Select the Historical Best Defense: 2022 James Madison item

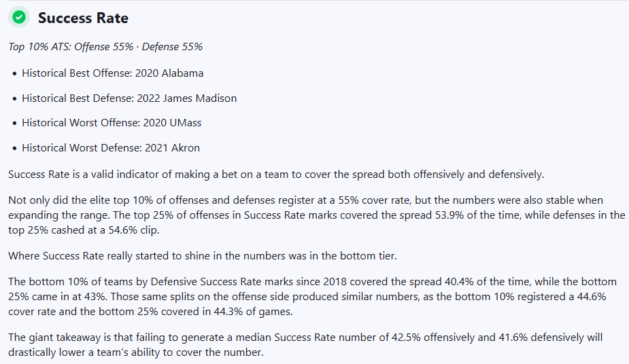(x=129, y=98)
